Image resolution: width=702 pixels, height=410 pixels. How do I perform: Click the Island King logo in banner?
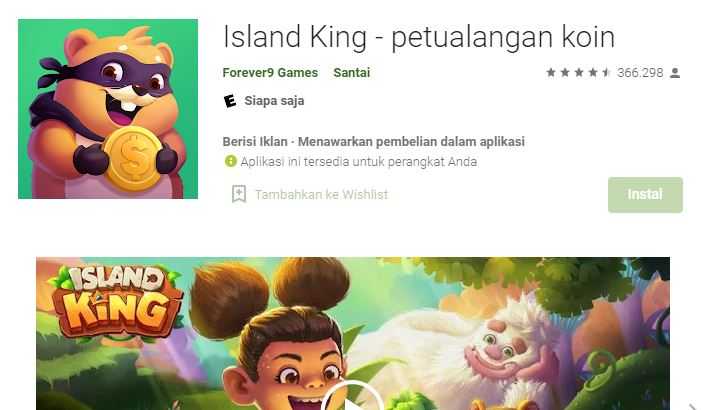pyautogui.click(x=117, y=302)
